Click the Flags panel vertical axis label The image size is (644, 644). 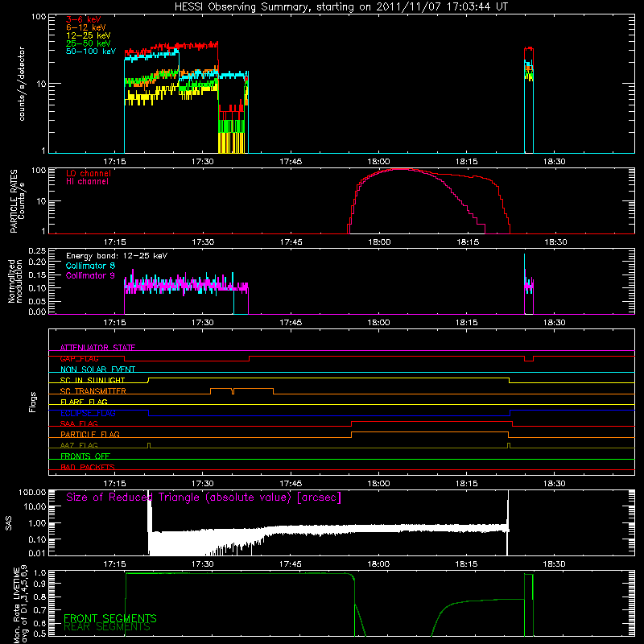pyautogui.click(x=32, y=402)
